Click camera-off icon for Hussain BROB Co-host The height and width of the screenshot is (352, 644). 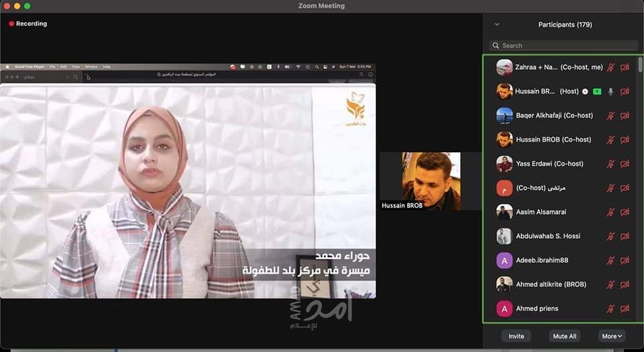[625, 140]
